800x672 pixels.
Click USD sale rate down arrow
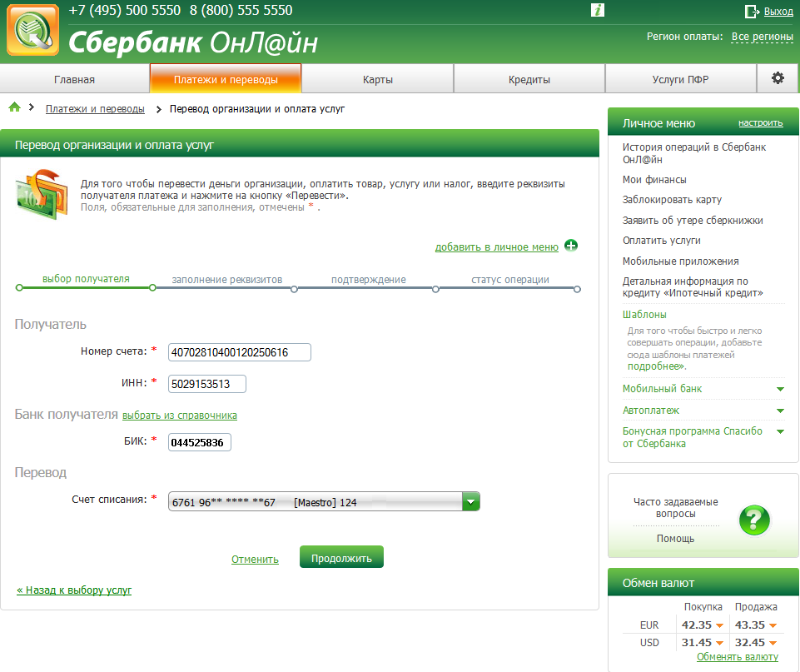773,643
